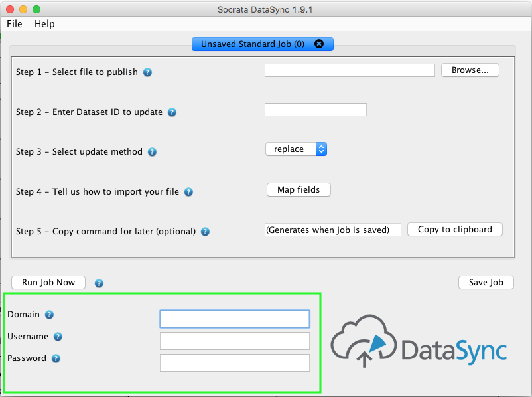Click Copy to clipboard button

[x=454, y=230]
